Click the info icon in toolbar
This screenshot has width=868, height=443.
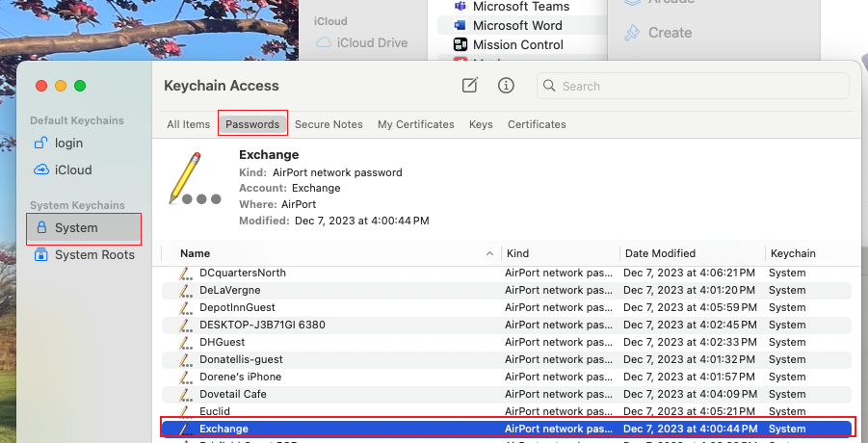(506, 86)
